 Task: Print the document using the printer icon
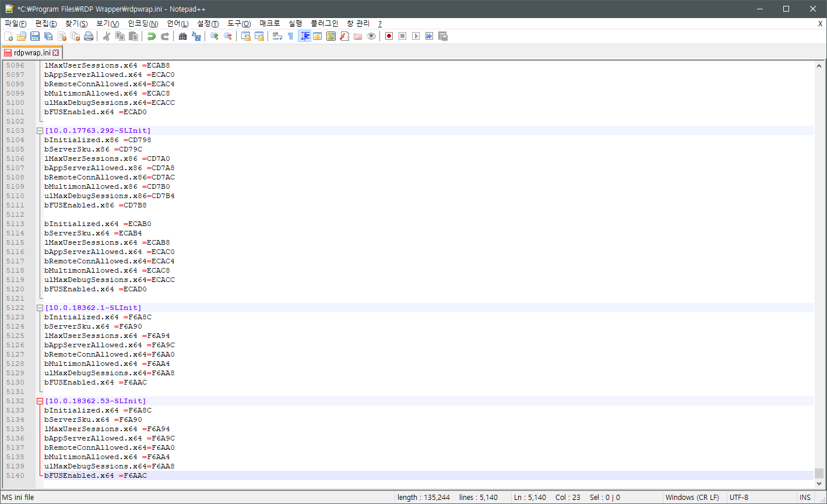89,36
